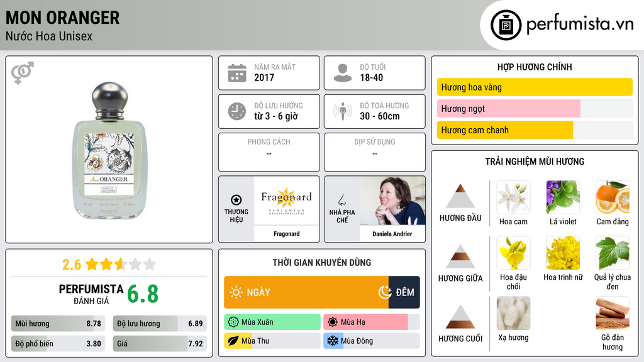
Task: Click the snowflake icon for Mùa Đông
Action: pyautogui.click(x=333, y=341)
